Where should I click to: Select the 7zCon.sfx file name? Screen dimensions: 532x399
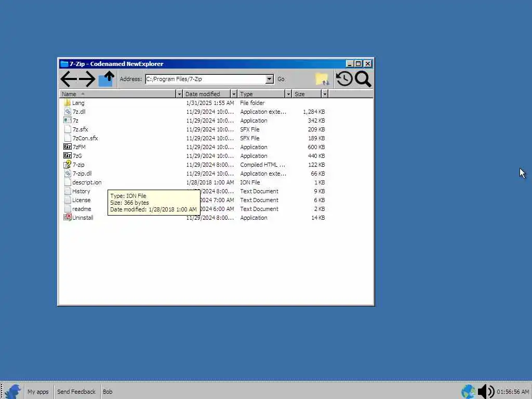85,138
